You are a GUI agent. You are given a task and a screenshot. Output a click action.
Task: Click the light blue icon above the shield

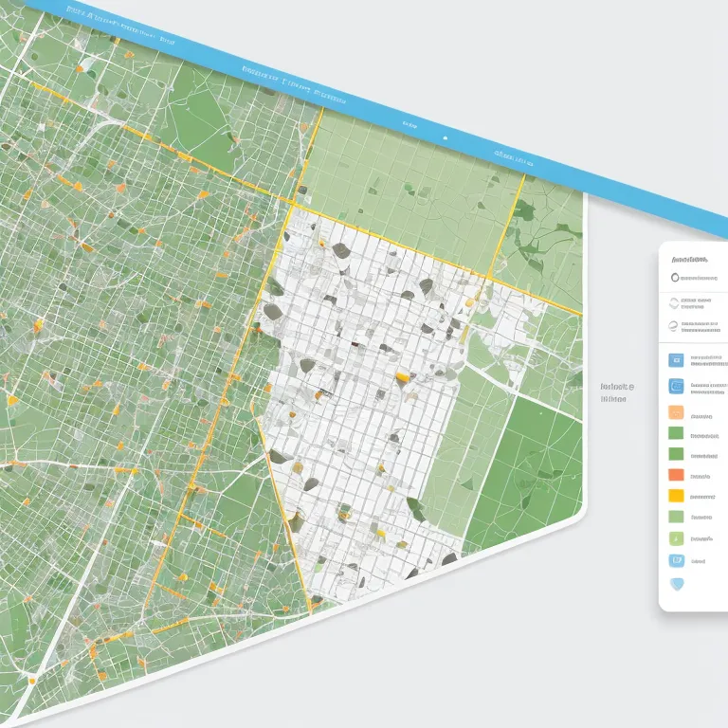coord(676,560)
